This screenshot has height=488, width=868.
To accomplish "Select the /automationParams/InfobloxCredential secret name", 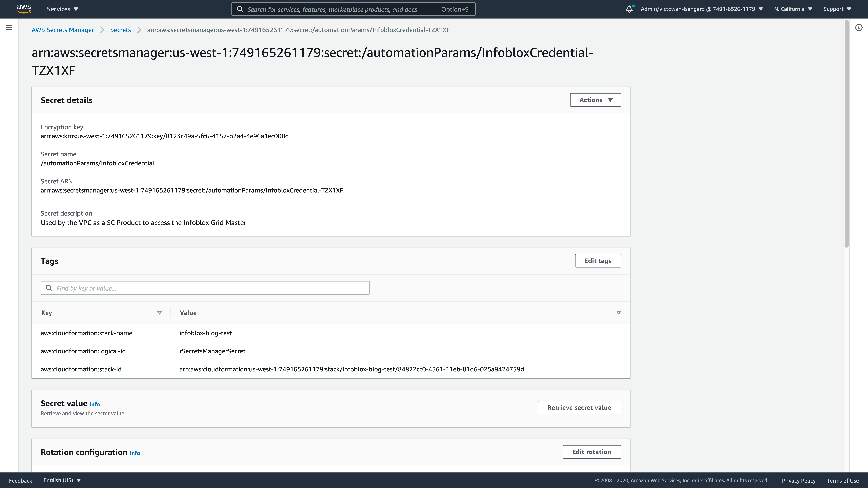I will pos(97,163).
